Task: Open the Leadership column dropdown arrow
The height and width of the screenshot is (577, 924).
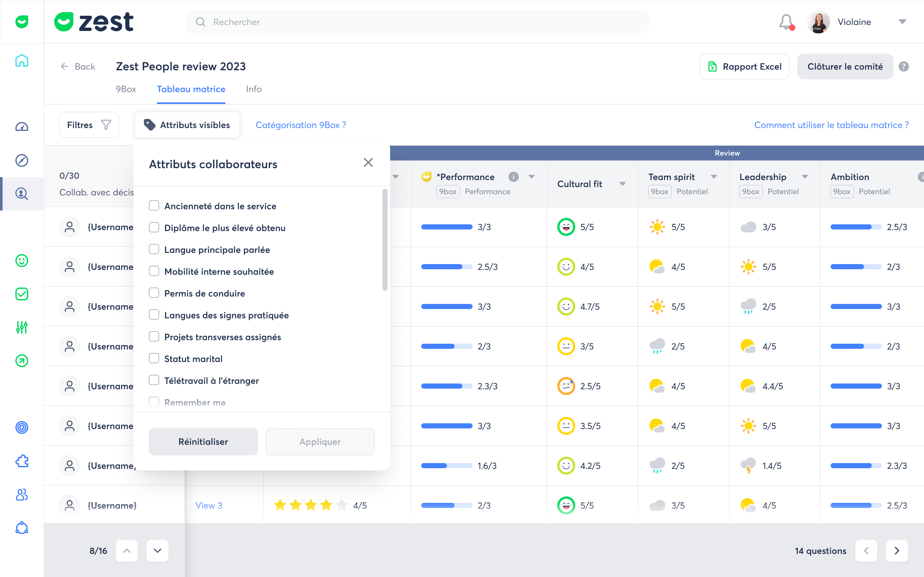Action: (x=805, y=177)
